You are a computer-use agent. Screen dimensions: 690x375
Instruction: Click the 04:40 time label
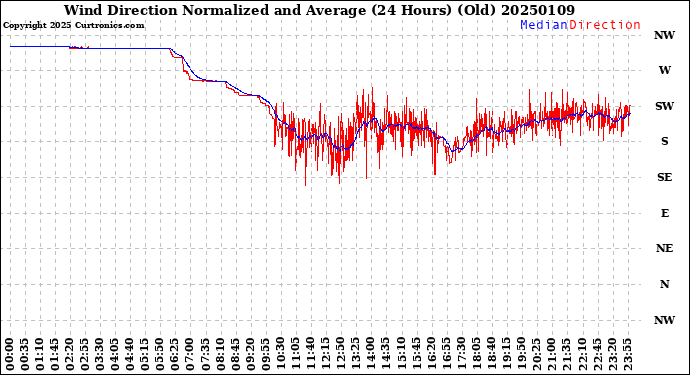click(130, 355)
